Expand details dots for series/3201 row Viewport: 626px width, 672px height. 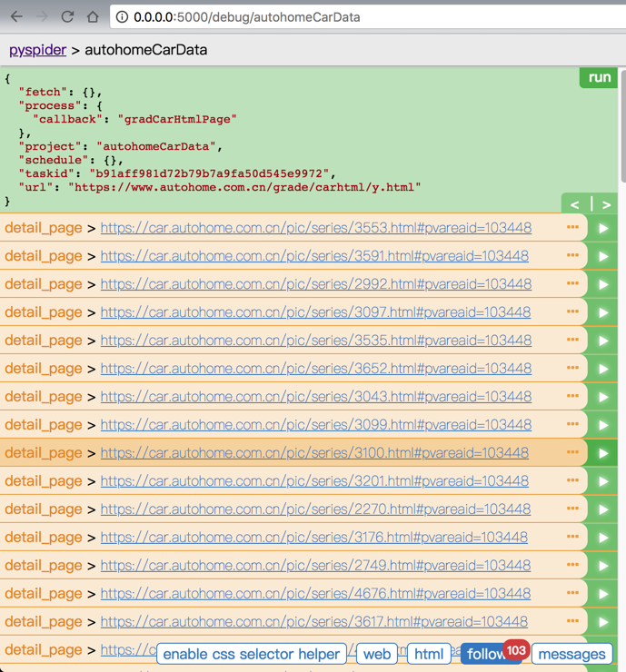click(572, 481)
